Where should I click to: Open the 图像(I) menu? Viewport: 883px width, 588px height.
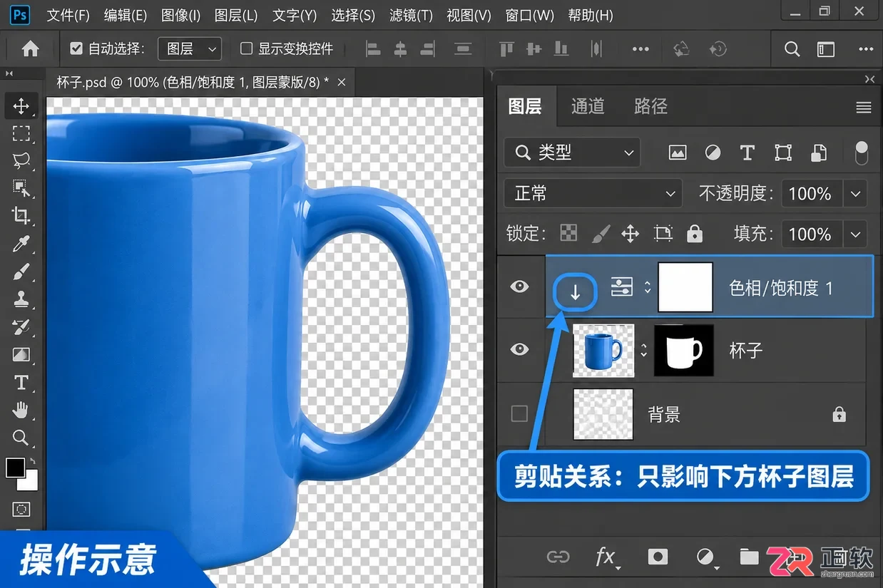tap(180, 15)
